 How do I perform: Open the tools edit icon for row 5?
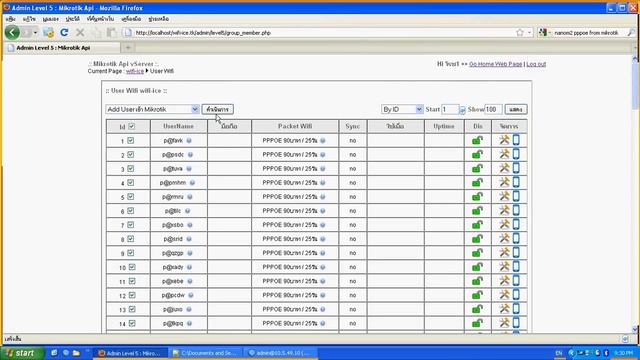[x=504, y=196]
